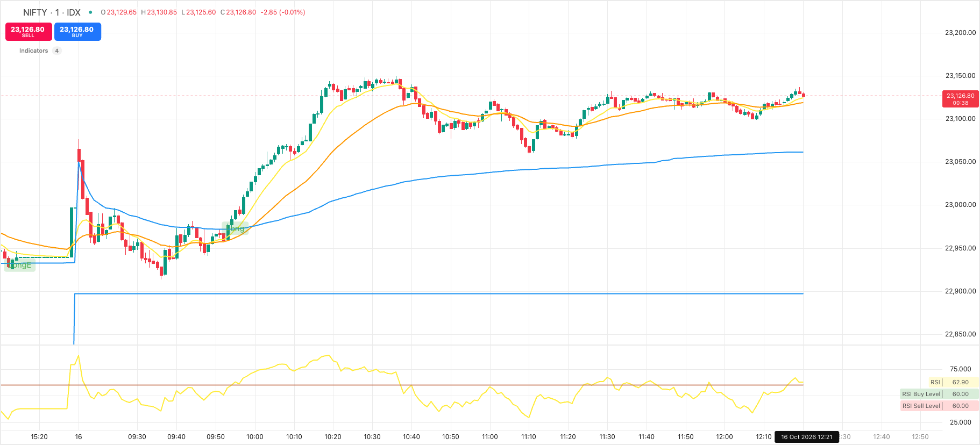Screen dimensions: 980x445
Task: Click the open value O 23,129.65
Action: pyautogui.click(x=119, y=12)
